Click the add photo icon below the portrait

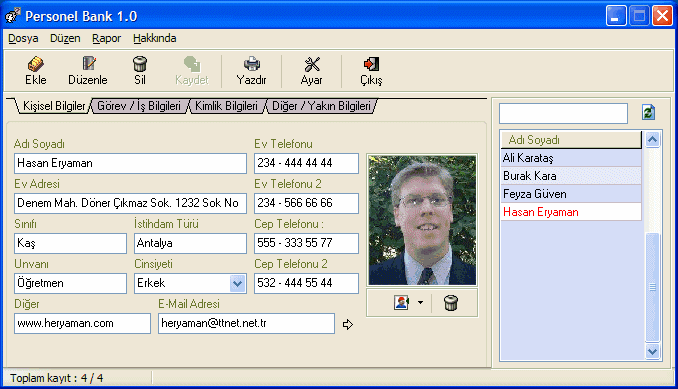(401, 303)
